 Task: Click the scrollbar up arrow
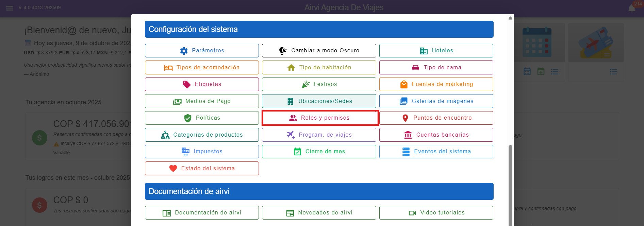click(x=510, y=18)
